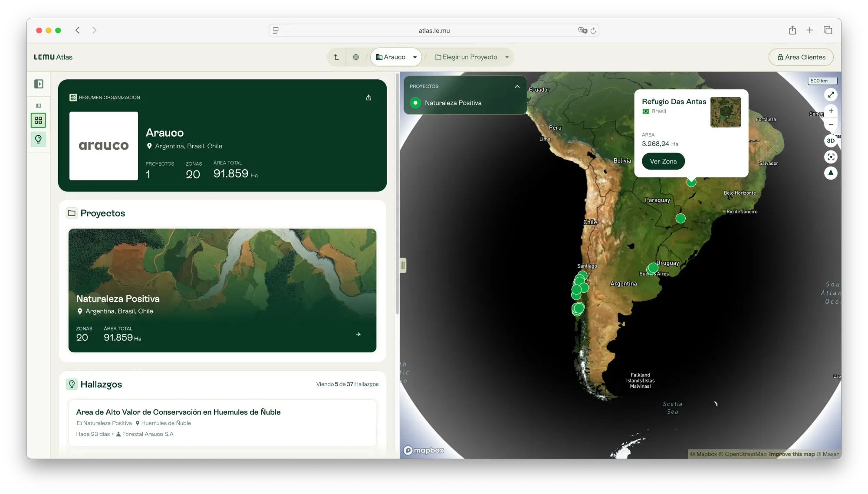
Task: Expand the map to fullscreen
Action: point(831,95)
